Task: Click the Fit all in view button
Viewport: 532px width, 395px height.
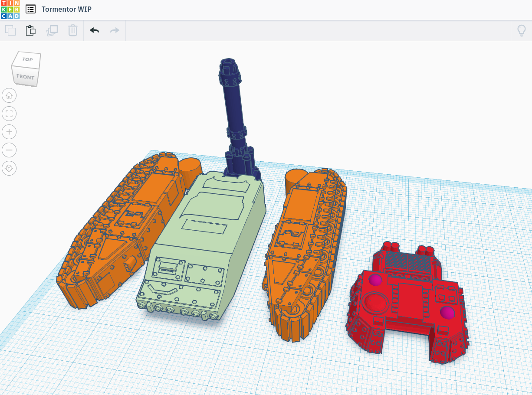Action: click(9, 114)
